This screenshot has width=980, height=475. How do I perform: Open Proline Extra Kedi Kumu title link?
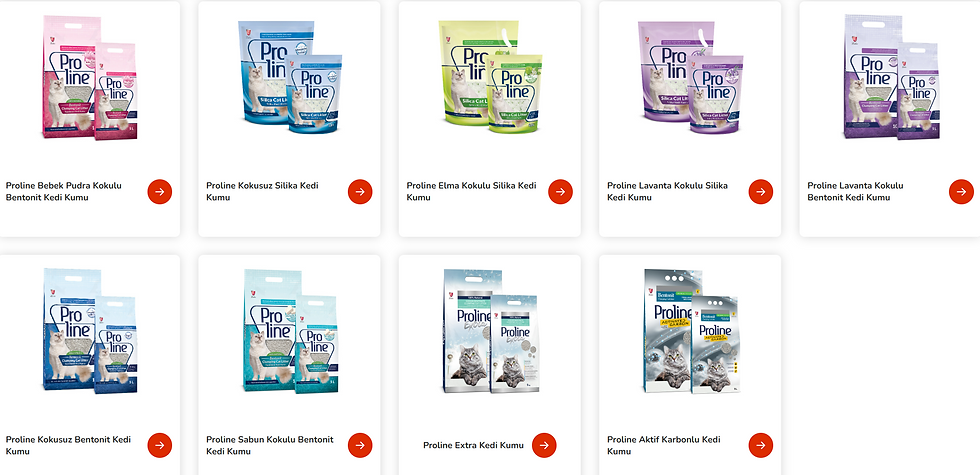tap(473, 446)
